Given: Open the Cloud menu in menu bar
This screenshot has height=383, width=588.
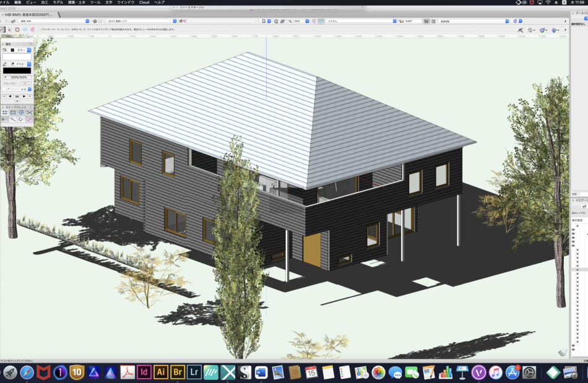Looking at the screenshot, I should (144, 2).
